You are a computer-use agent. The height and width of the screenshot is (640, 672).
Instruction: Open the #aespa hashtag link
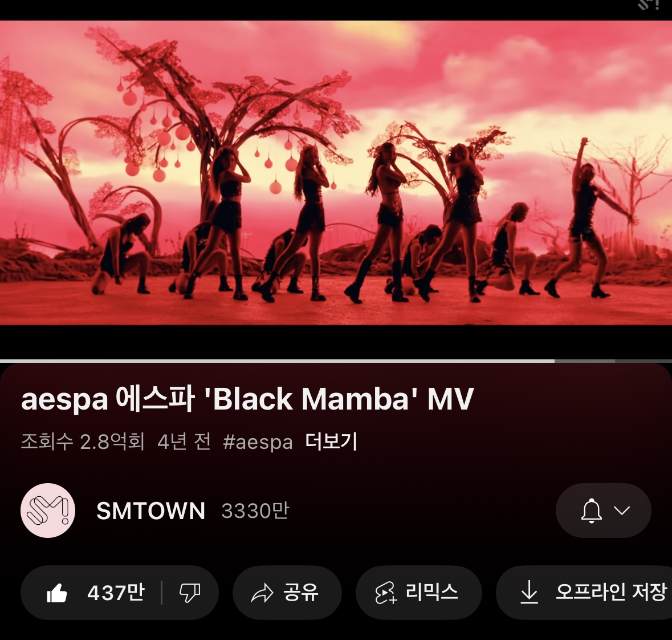(258, 442)
